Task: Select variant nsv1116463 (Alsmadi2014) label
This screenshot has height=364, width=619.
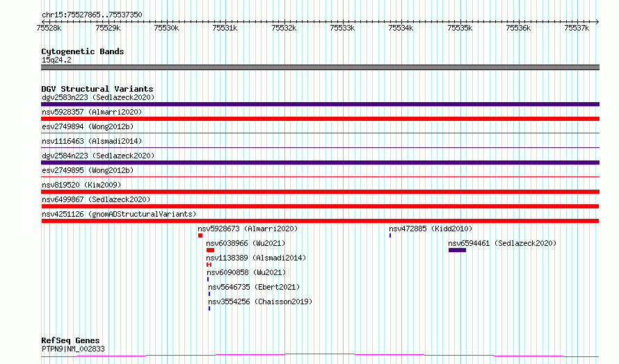Action: point(92,141)
